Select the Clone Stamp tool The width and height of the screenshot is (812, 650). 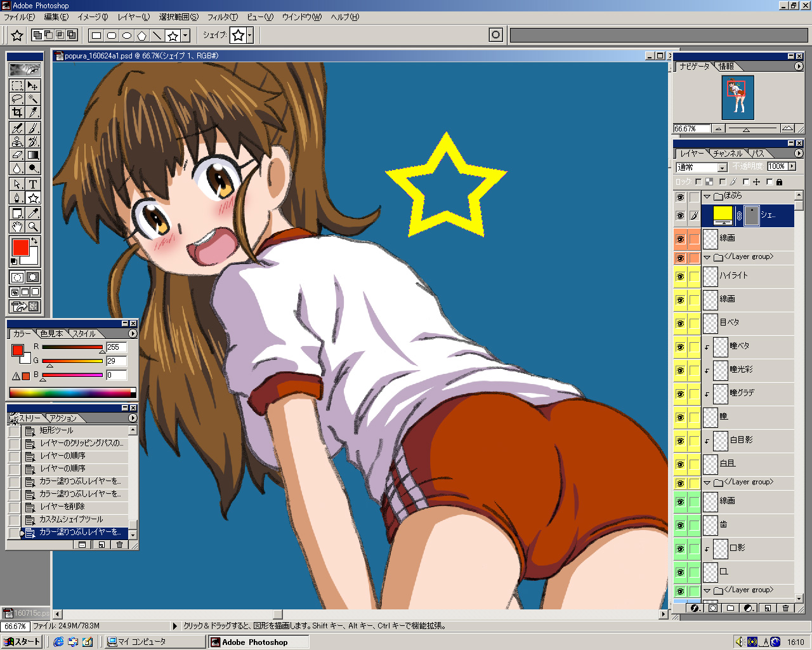point(17,142)
